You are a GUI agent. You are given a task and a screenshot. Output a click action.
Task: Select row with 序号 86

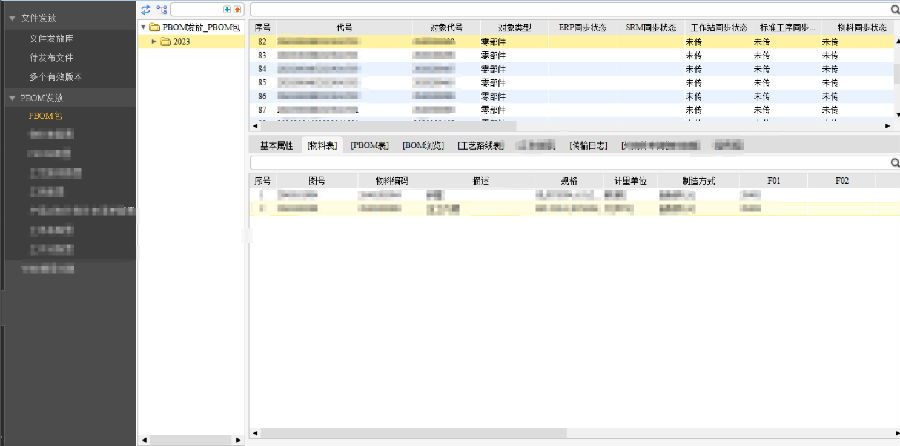572,96
